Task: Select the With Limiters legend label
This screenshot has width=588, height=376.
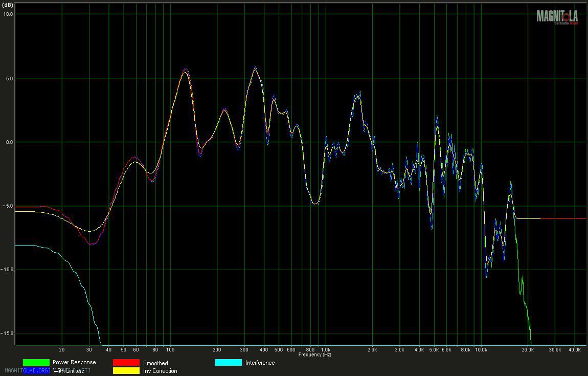Action: [x=68, y=371]
